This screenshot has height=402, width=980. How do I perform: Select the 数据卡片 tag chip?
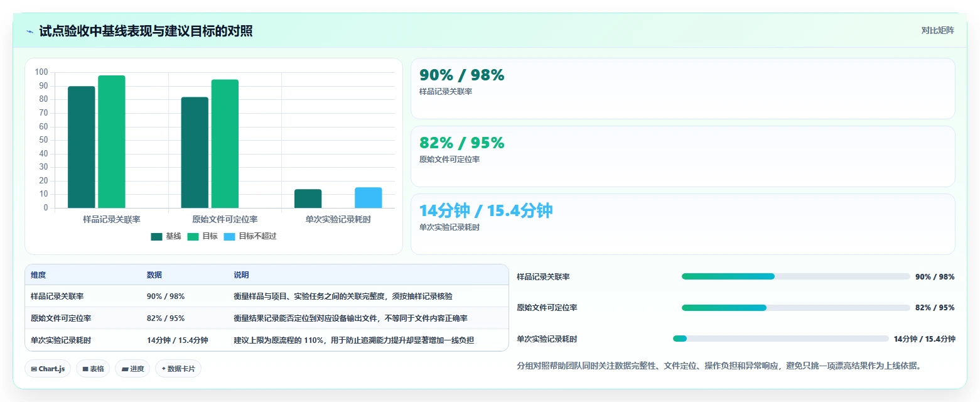pyautogui.click(x=178, y=369)
